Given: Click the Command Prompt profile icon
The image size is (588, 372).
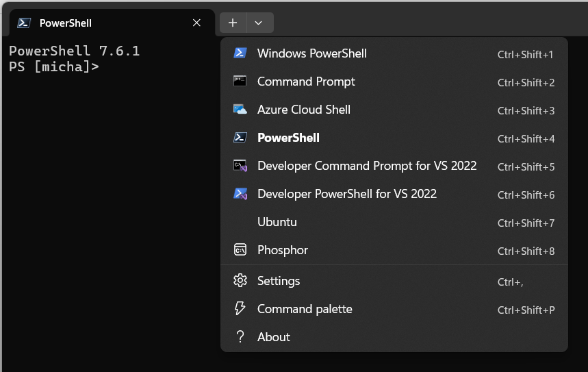Looking at the screenshot, I should click(240, 81).
